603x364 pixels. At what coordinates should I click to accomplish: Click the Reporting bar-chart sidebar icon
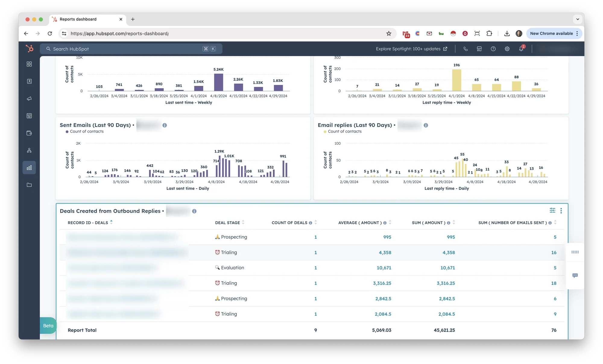(29, 167)
